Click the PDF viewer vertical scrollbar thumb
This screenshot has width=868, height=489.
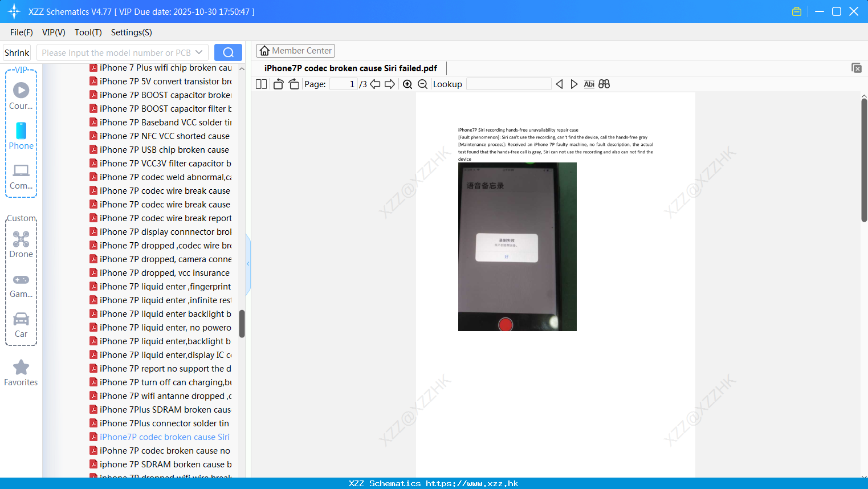coord(864,160)
